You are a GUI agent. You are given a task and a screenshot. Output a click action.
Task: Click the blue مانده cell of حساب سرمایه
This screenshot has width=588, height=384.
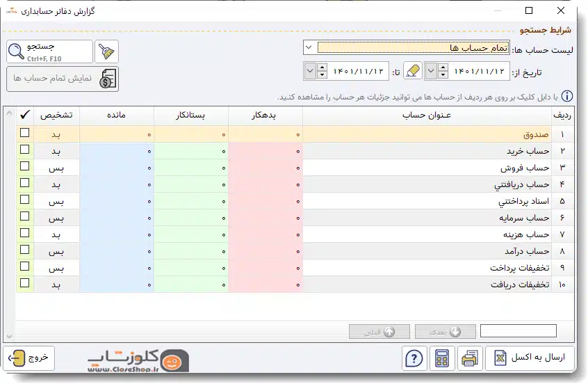[117, 218]
